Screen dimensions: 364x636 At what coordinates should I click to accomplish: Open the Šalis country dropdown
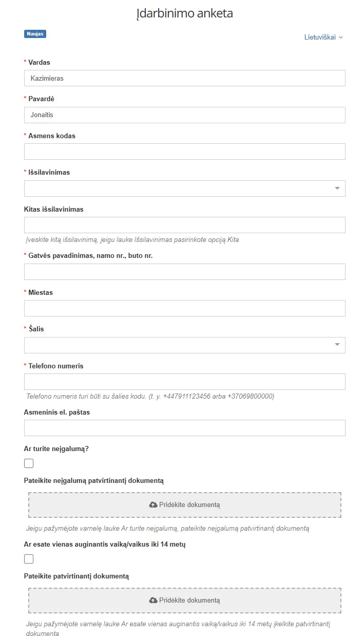(184, 345)
